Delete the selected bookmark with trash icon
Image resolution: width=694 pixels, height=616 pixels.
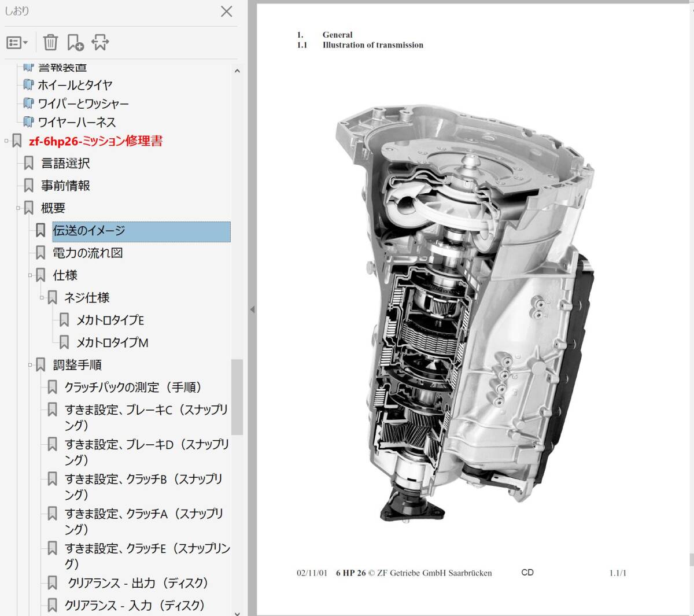[x=50, y=42]
